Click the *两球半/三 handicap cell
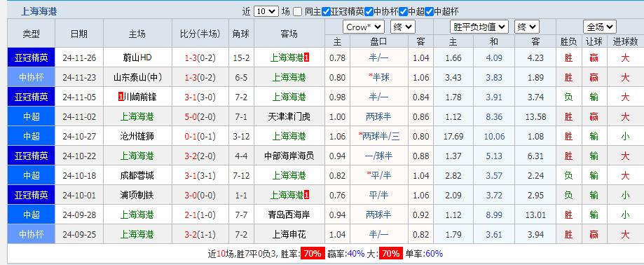This screenshot has width=644, height=265. tap(378, 137)
